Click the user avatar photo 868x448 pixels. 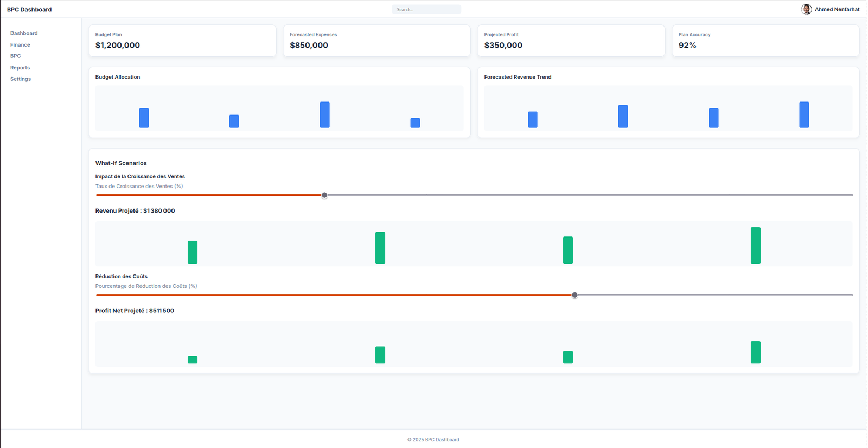pyautogui.click(x=806, y=9)
